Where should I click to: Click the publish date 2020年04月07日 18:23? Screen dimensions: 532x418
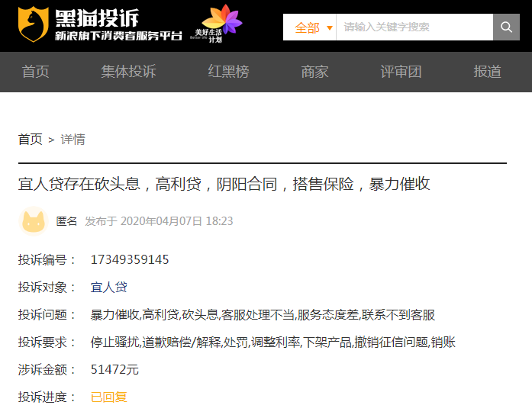pos(176,221)
